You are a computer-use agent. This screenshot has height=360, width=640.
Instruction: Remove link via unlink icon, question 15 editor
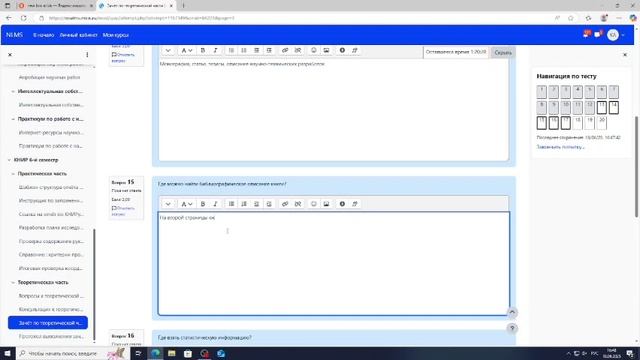coord(298,204)
